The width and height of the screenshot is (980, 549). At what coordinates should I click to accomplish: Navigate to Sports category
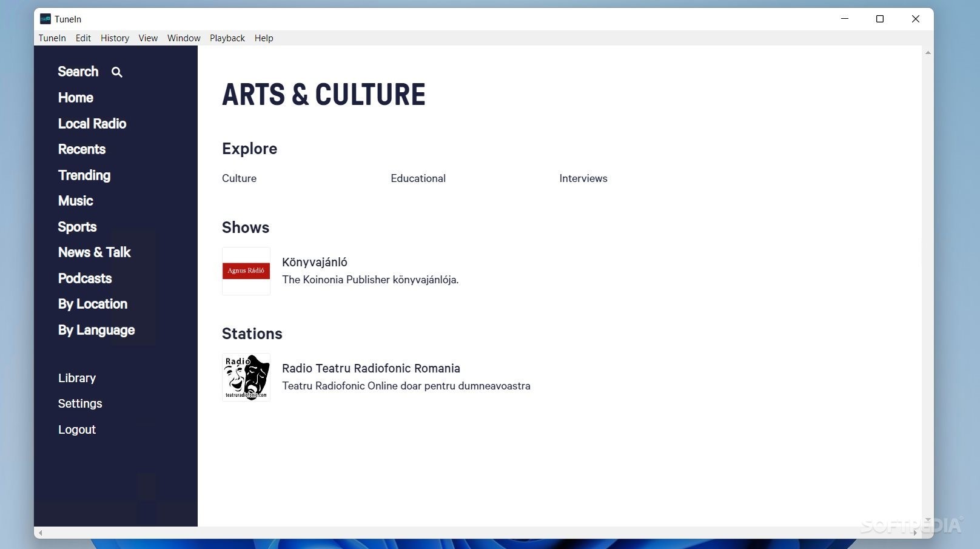click(77, 227)
